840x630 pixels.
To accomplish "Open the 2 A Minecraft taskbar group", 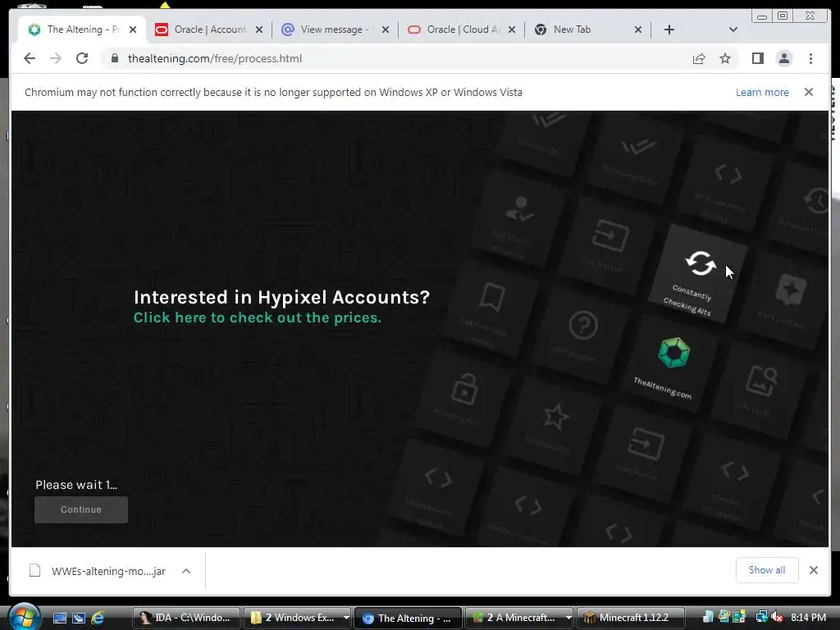I will pyautogui.click(x=514, y=618).
